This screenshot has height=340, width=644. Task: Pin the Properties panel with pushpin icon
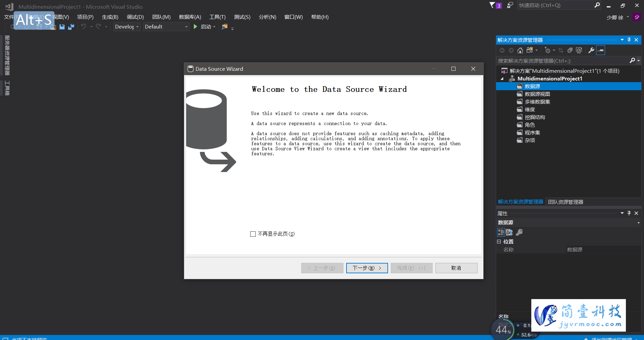pos(629,213)
